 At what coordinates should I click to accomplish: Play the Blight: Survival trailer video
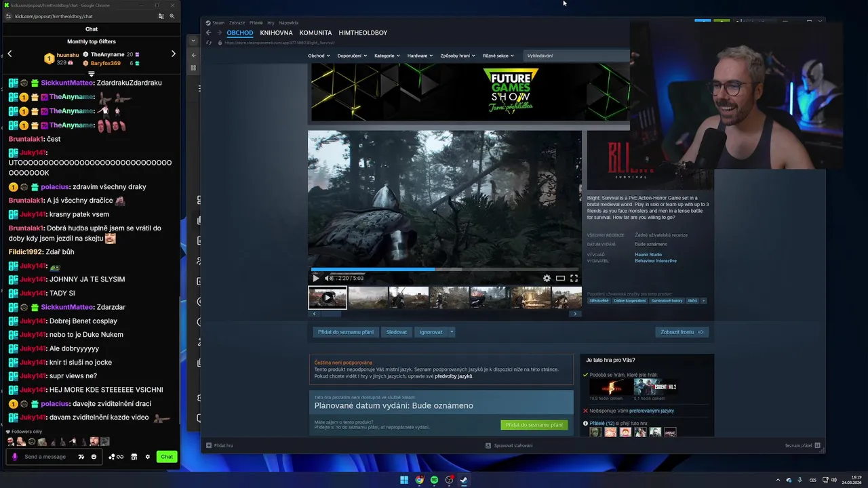[315, 278]
